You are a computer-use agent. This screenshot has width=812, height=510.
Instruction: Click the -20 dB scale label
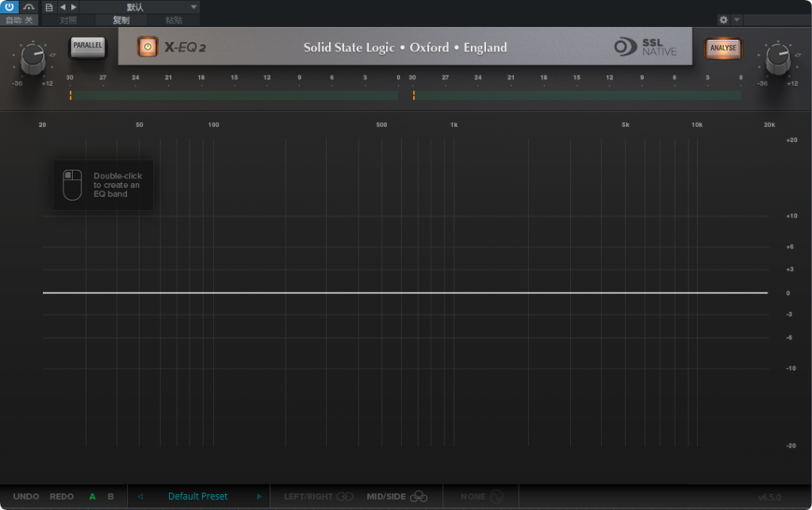[x=791, y=445]
